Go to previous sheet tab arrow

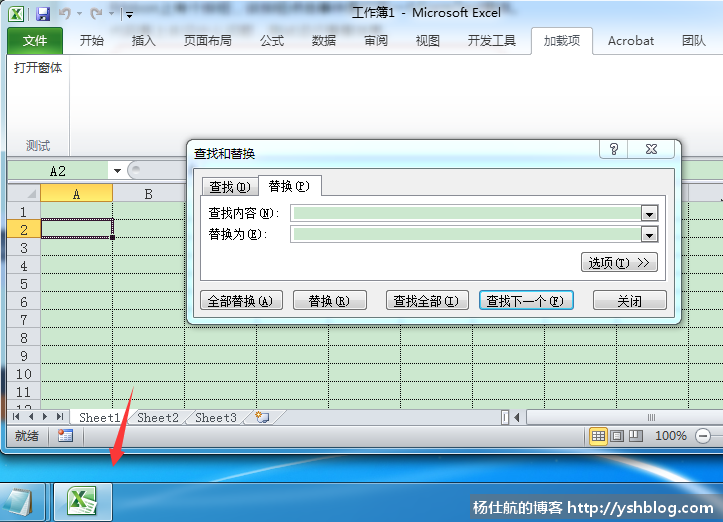[30, 417]
